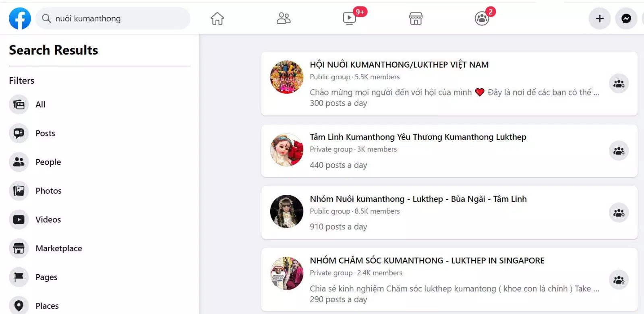Open the Facebook logo home link

click(x=20, y=19)
